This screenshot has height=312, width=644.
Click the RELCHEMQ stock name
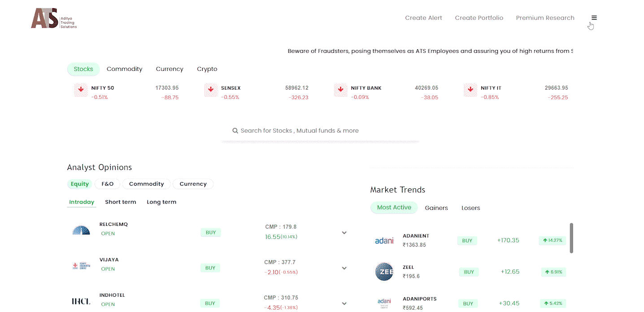point(114,224)
